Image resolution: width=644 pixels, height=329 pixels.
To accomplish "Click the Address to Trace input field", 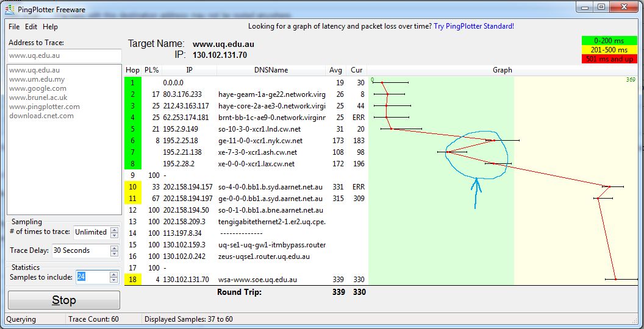I will [x=65, y=55].
